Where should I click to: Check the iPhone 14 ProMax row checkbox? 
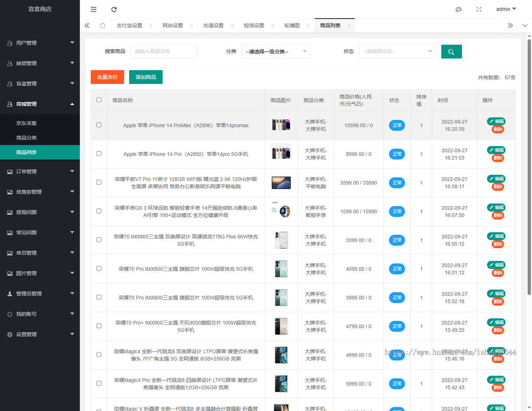point(99,125)
